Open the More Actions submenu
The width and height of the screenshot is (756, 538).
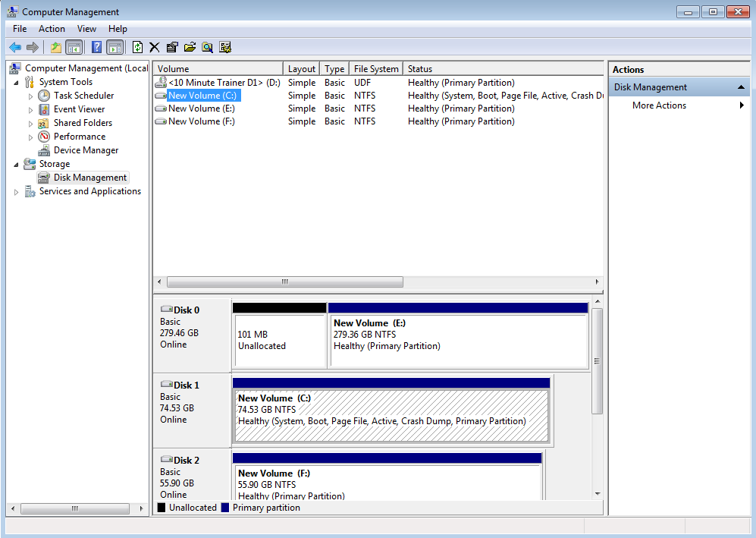pos(679,105)
